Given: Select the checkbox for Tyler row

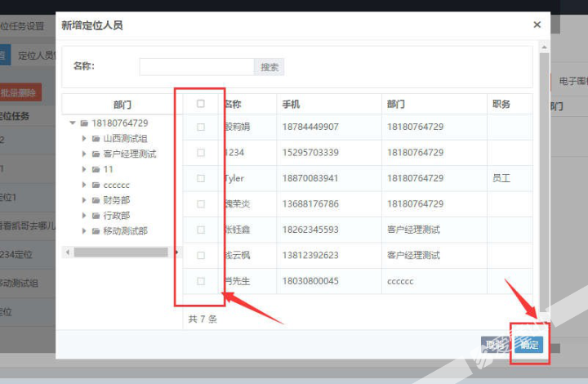Looking at the screenshot, I should pos(201,178).
